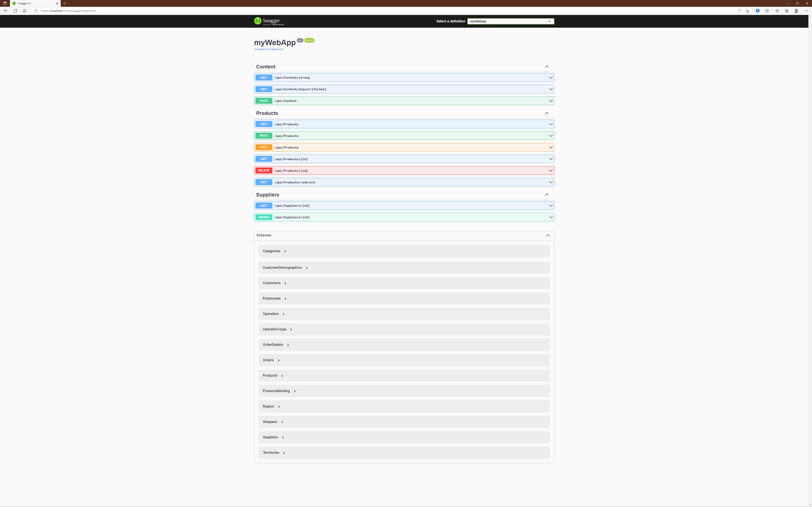Collapse the Content section
812x507 pixels.
tap(547, 67)
